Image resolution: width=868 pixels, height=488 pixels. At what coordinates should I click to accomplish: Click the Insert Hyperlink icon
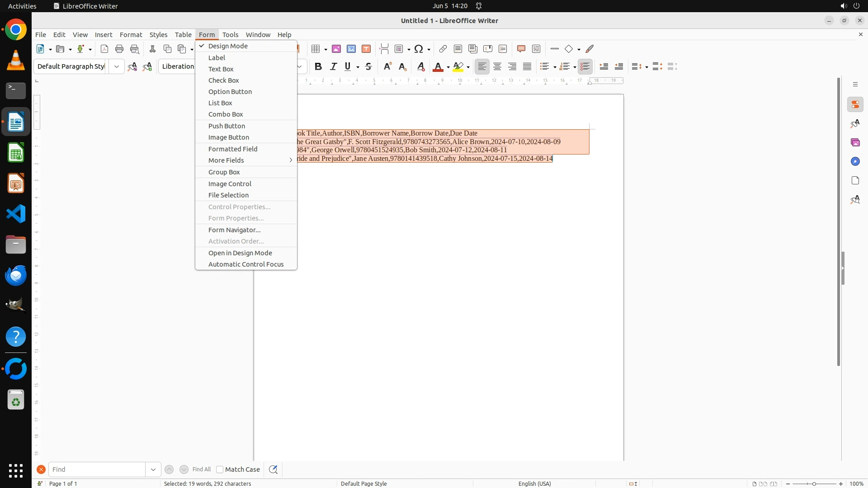[443, 49]
